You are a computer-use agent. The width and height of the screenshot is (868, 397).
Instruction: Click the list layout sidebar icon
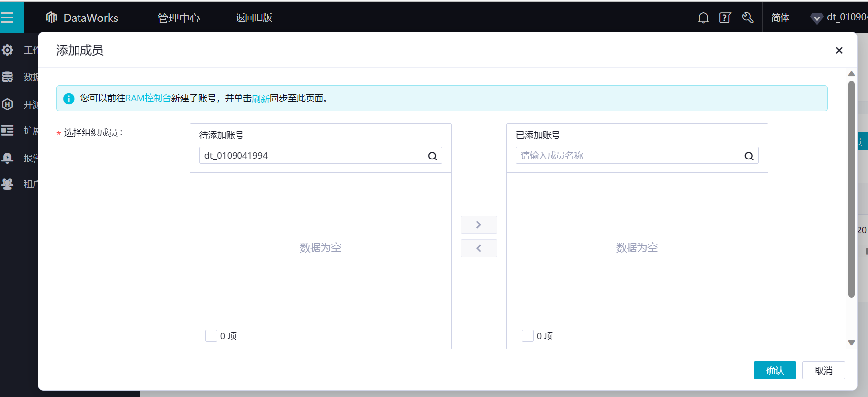tap(7, 130)
